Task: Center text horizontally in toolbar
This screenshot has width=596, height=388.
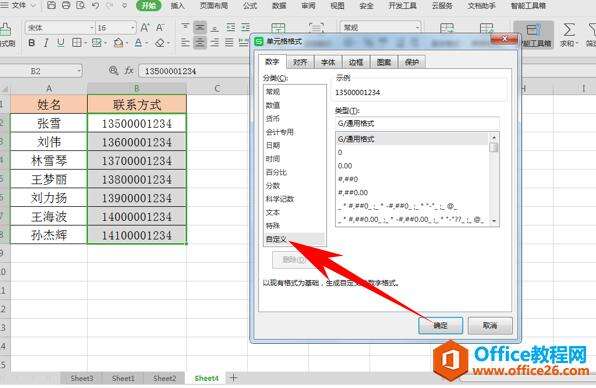Action: [200, 42]
